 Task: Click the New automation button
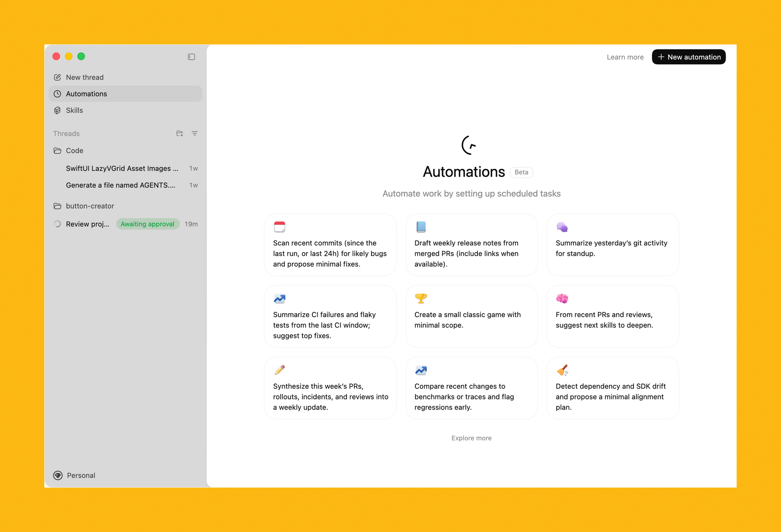(x=689, y=57)
